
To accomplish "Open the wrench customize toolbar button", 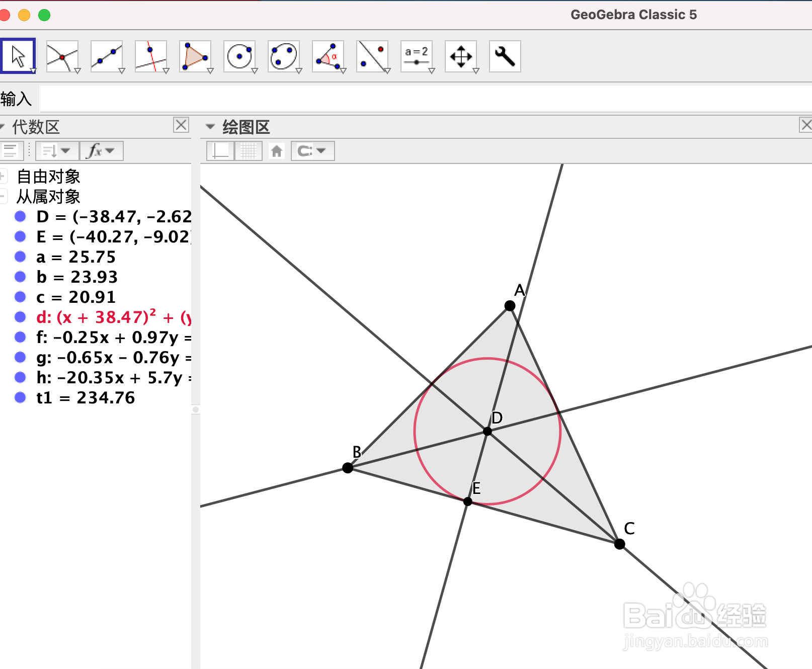I will click(x=505, y=56).
